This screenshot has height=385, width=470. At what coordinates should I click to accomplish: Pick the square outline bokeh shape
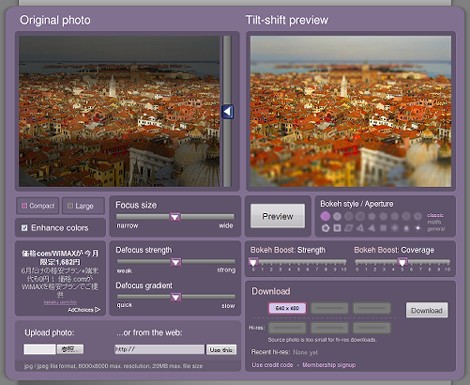click(x=337, y=228)
